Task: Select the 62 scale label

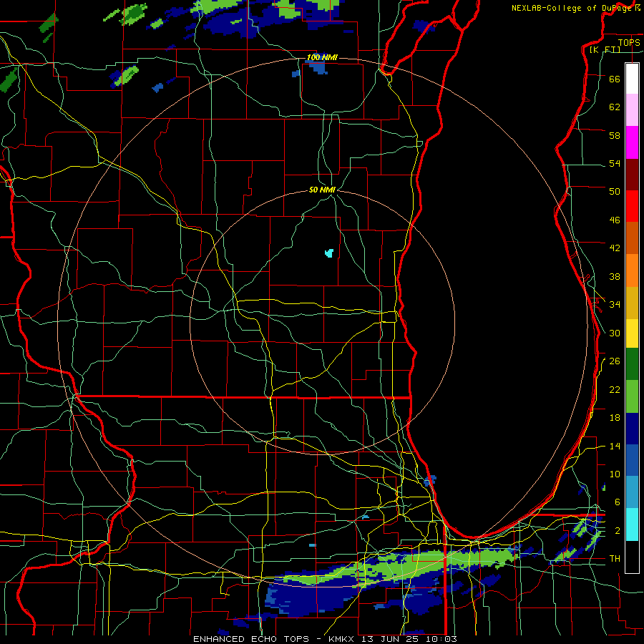Action: [615, 107]
